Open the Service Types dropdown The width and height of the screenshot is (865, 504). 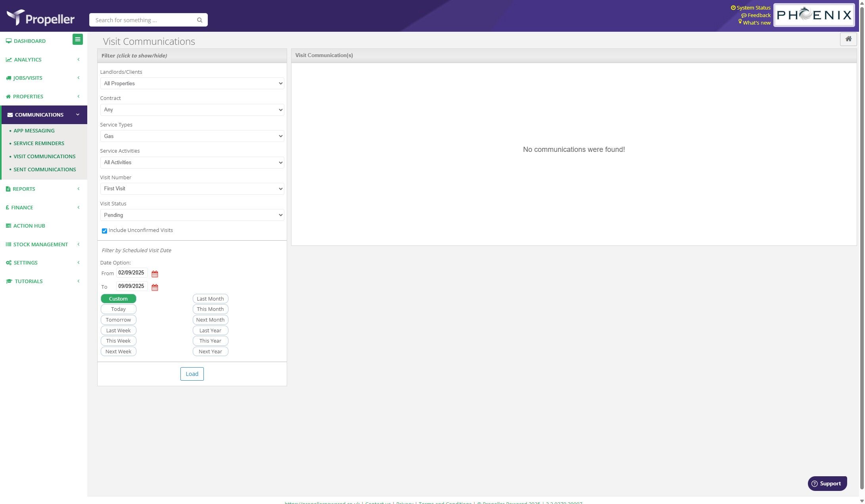tap(192, 136)
